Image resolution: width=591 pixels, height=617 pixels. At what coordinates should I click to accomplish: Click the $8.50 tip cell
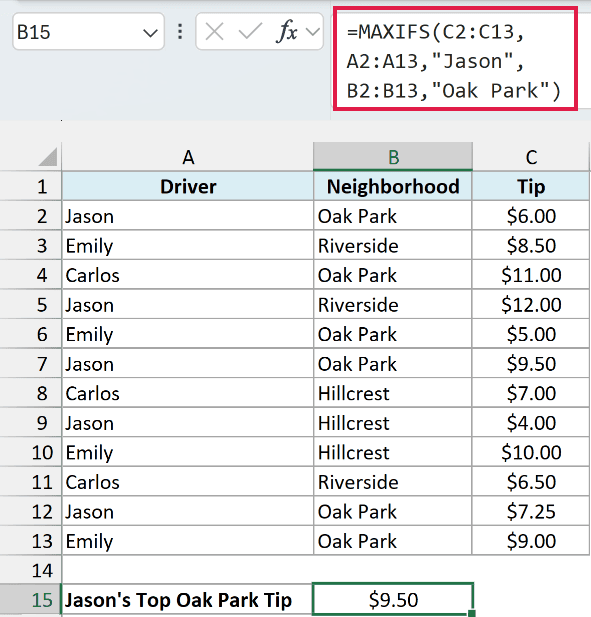(531, 246)
